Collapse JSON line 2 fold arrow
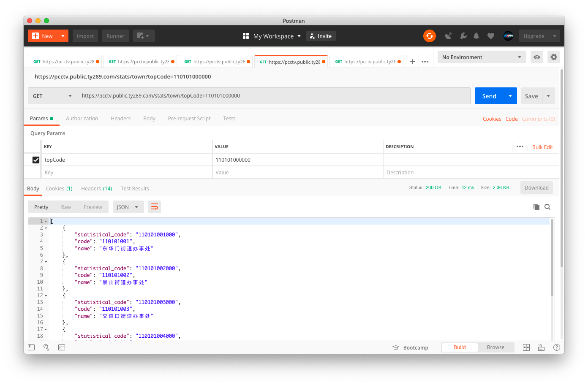588x385 pixels. click(x=46, y=228)
